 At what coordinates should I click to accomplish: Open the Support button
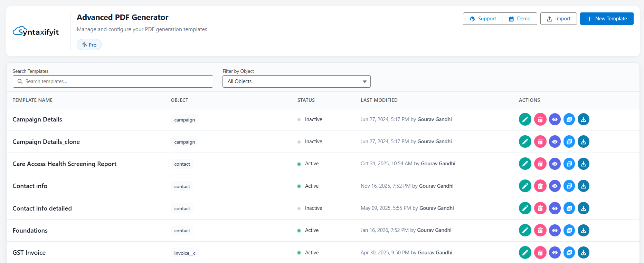483,19
